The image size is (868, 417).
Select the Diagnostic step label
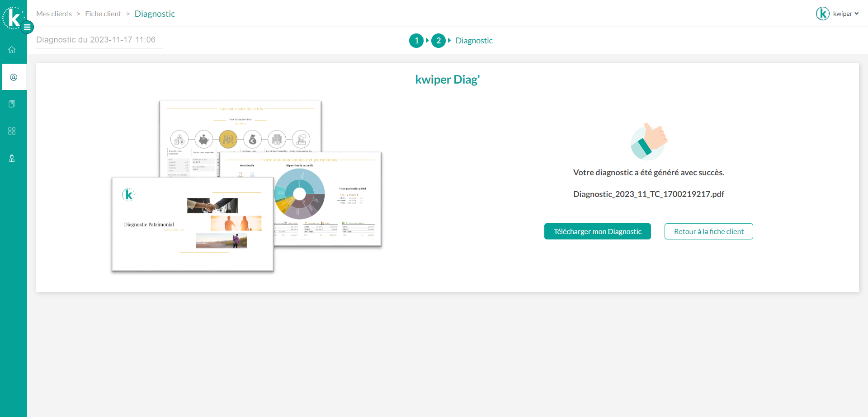[x=474, y=41]
